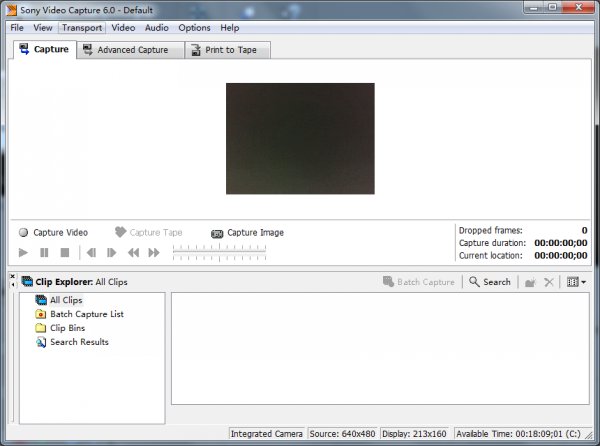Click the All Clips film icon
600x446 pixels.
(41, 300)
